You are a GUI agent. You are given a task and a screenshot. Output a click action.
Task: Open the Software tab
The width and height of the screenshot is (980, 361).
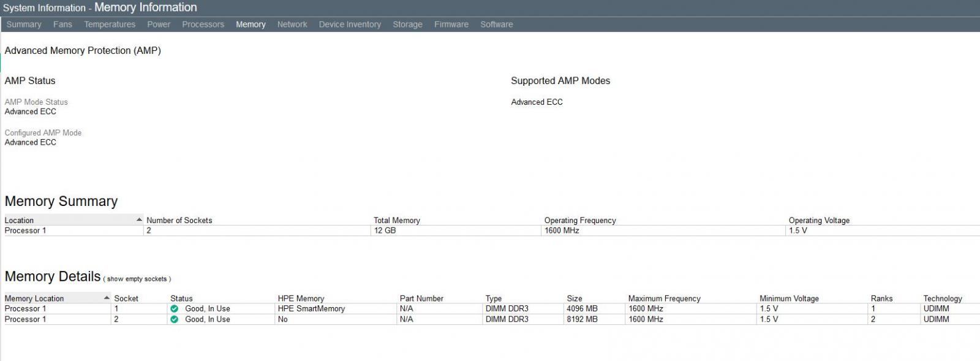click(x=497, y=25)
